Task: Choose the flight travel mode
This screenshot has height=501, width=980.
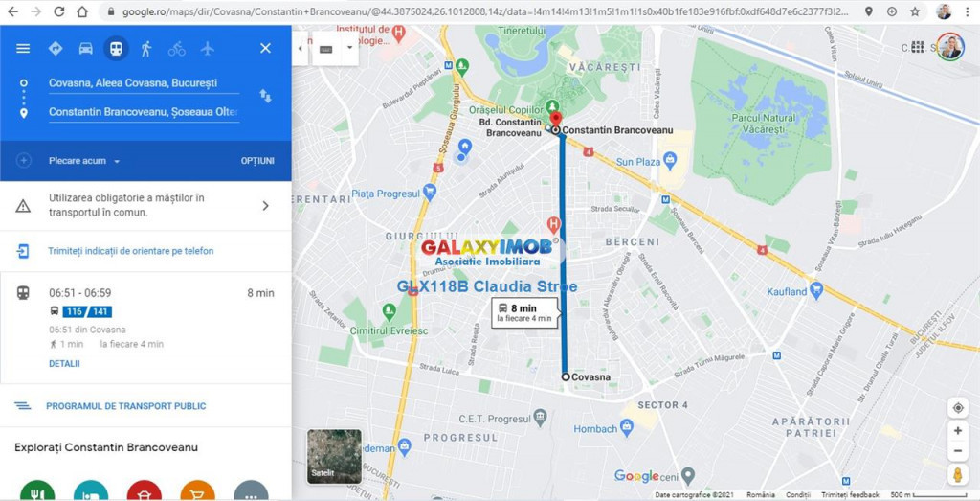Action: pyautogui.click(x=207, y=48)
